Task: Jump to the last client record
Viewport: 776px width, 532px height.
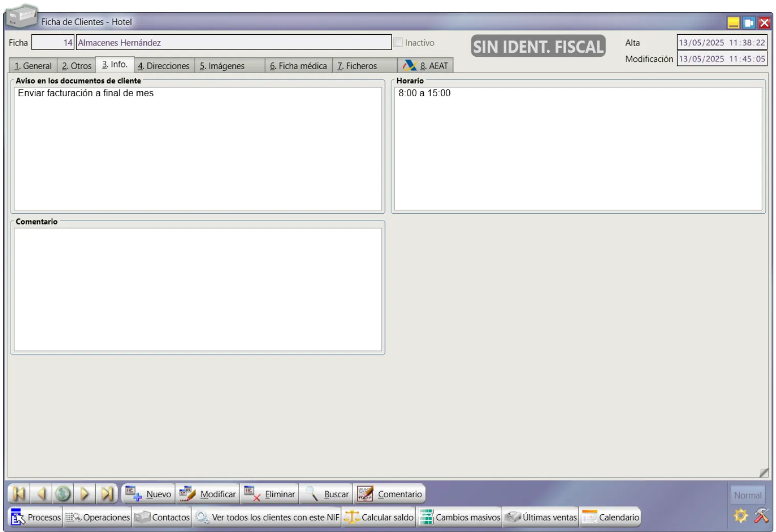Action: coord(107,494)
